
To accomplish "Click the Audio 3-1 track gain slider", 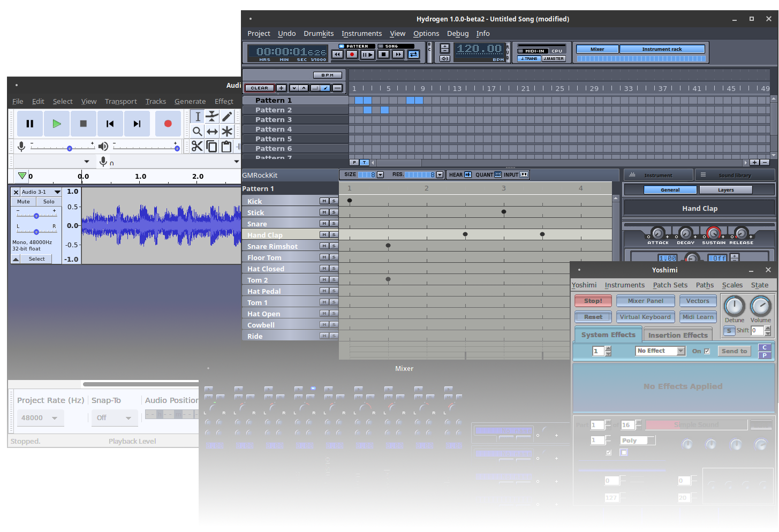I will coord(36,216).
